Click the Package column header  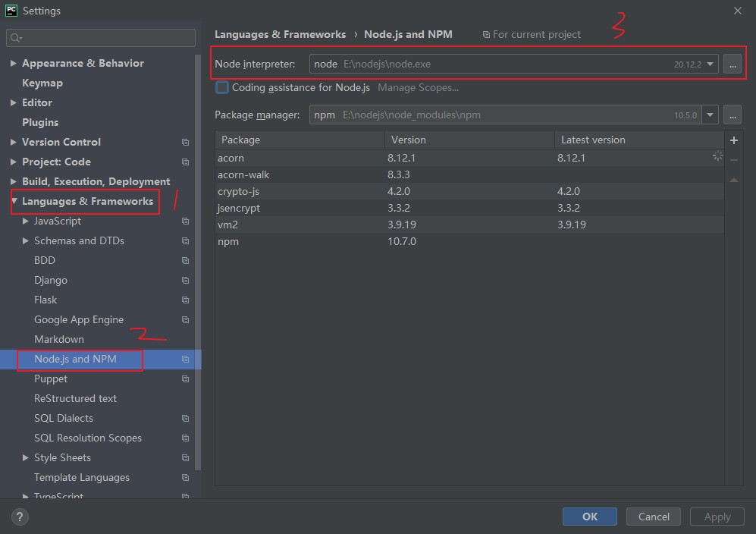tap(300, 140)
